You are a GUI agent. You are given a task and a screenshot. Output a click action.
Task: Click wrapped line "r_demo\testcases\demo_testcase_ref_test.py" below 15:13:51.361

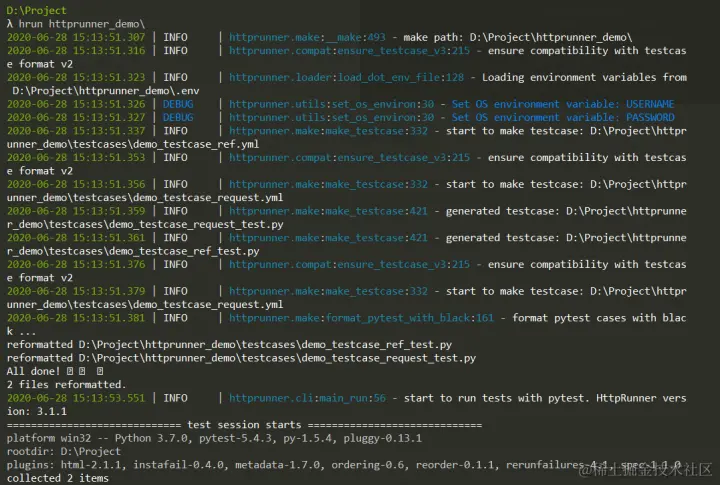coord(133,251)
